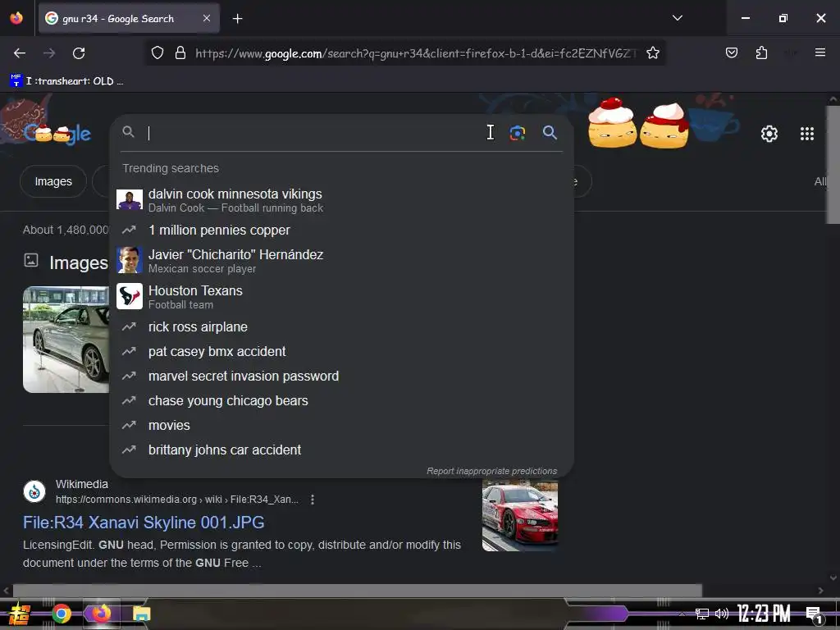Click the Google doodle logo

click(x=57, y=132)
